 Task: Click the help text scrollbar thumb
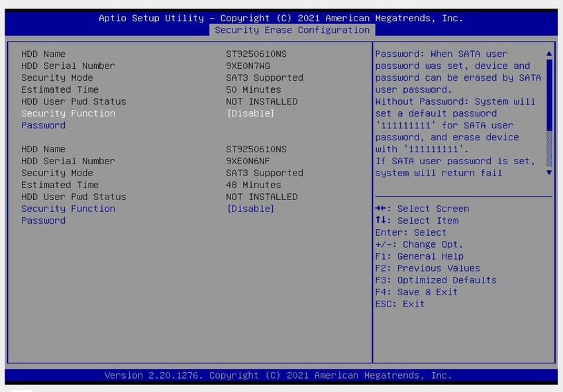coord(549,95)
